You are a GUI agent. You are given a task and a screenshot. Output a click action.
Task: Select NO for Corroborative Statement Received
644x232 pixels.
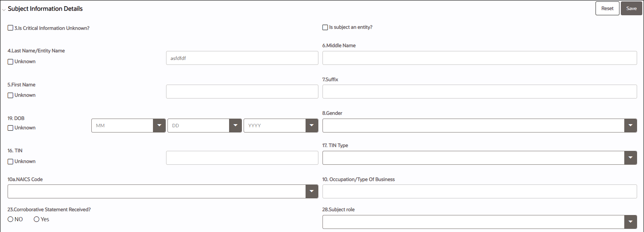(10, 219)
